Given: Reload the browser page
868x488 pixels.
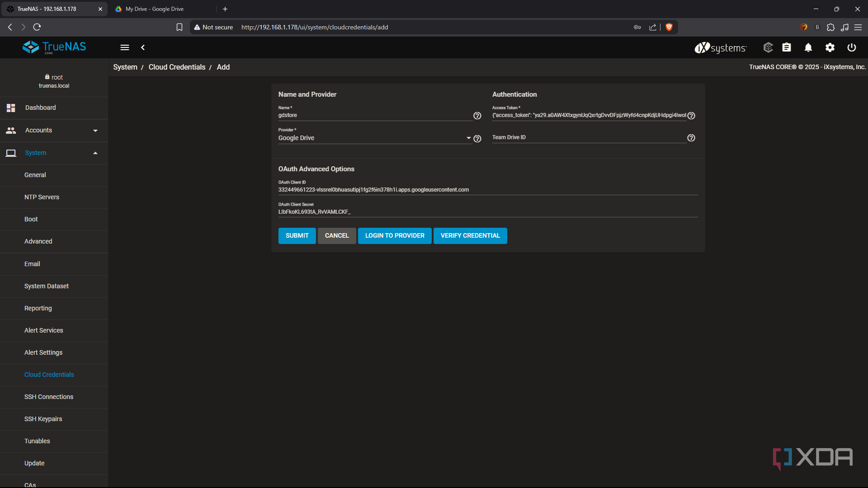Looking at the screenshot, I should click(x=37, y=27).
